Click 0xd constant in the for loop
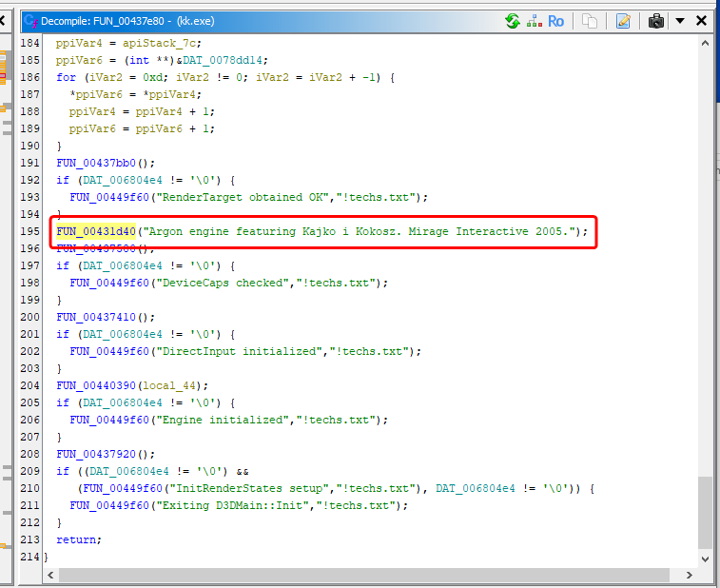720x588 pixels. [x=152, y=77]
